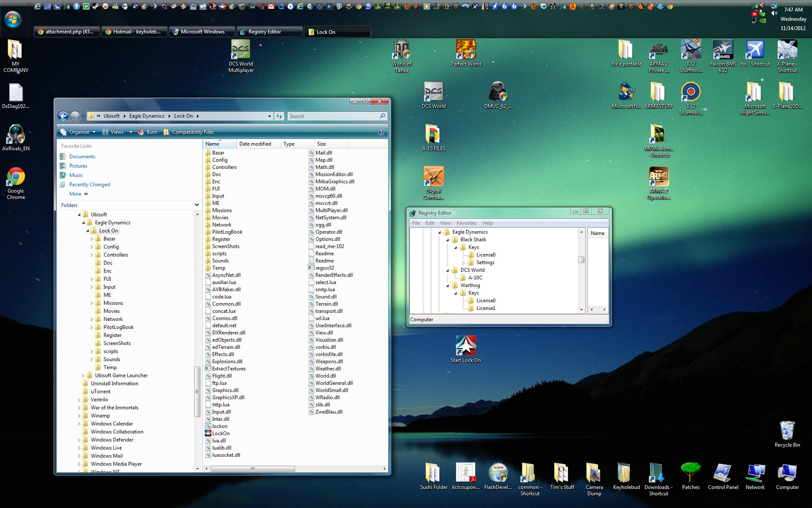Collapse Black Shark key in Registry Editor

pyautogui.click(x=448, y=240)
